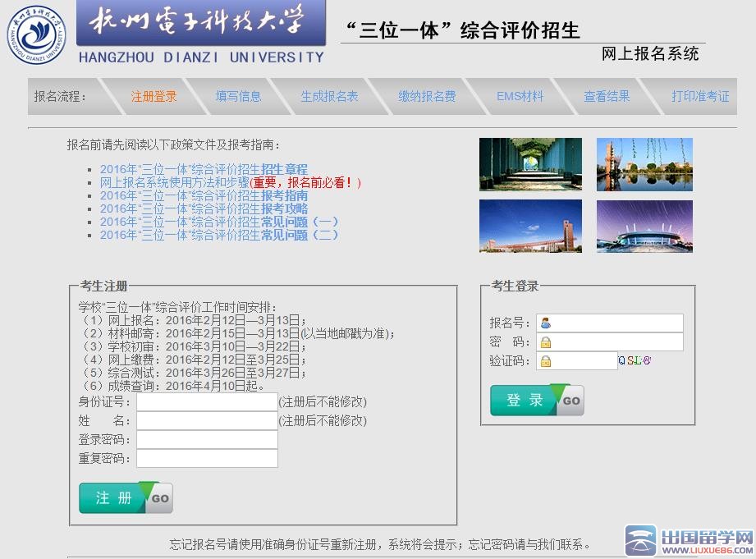Open the 打印准考证 step tab

point(699,96)
